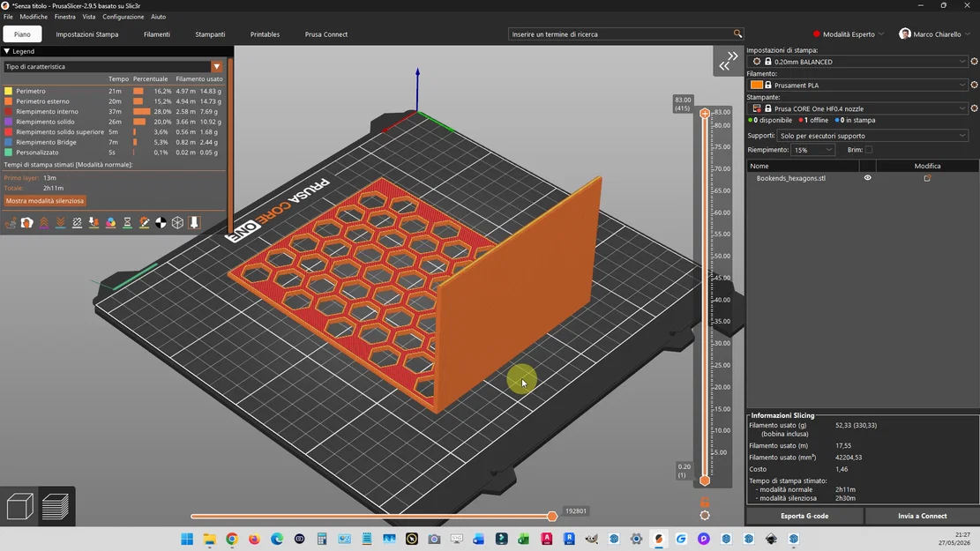Toggle tool changes icon in legend toolbar
The image size is (980, 551).
pyautogui.click(x=94, y=222)
